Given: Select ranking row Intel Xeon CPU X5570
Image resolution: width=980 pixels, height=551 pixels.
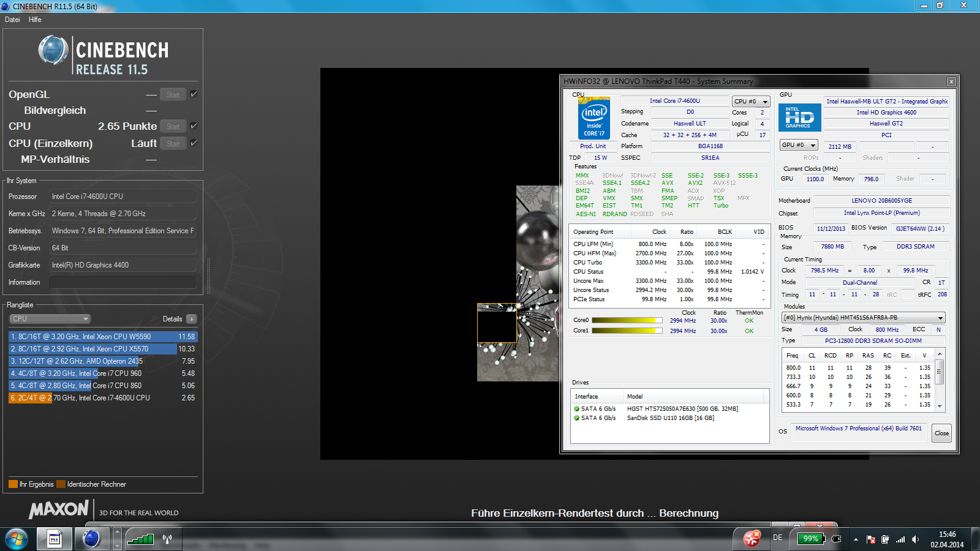Looking at the screenshot, I should (103, 349).
